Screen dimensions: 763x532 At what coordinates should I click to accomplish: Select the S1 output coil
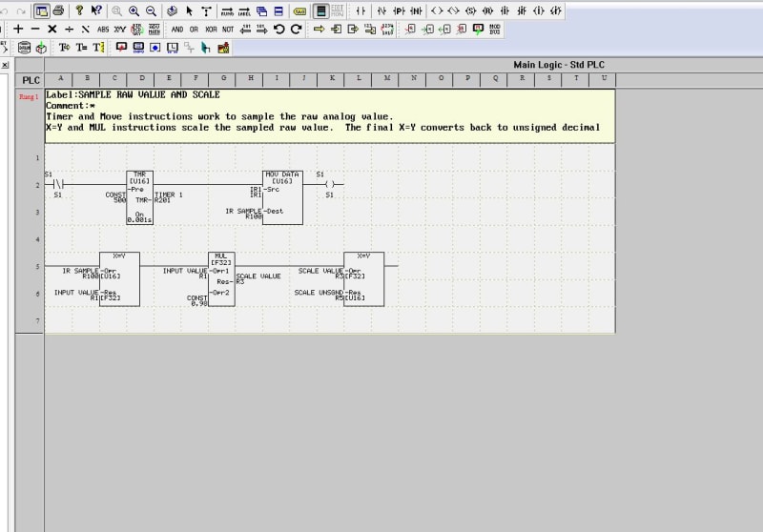[x=330, y=184]
